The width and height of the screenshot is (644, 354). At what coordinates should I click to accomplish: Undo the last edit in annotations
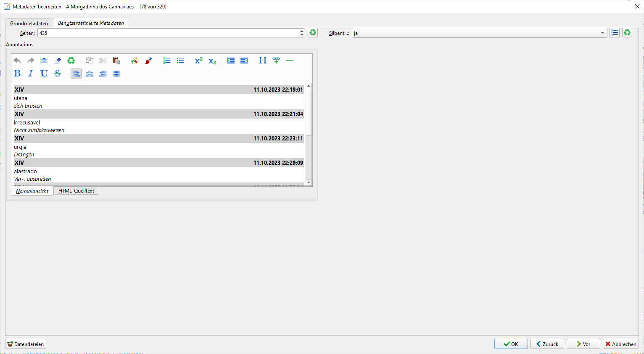tap(17, 61)
